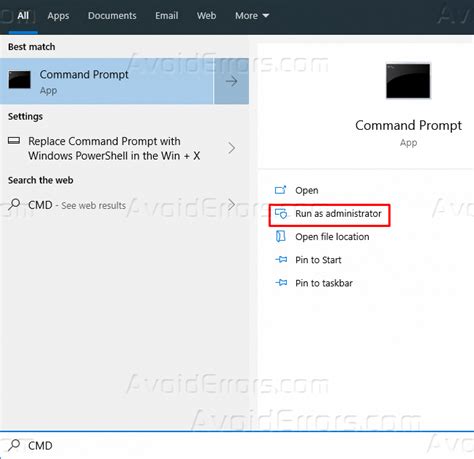Select the Email tab
The width and height of the screenshot is (474, 459).
[x=166, y=16]
